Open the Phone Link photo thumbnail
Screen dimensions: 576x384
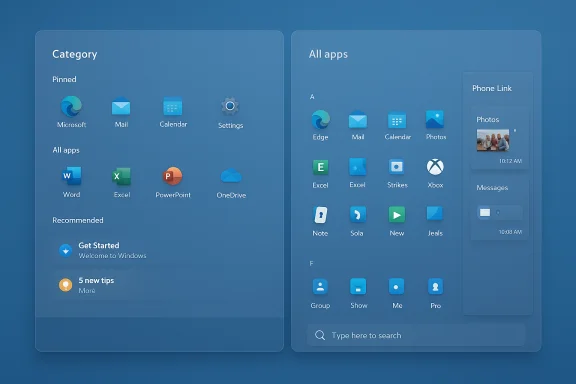click(493, 140)
